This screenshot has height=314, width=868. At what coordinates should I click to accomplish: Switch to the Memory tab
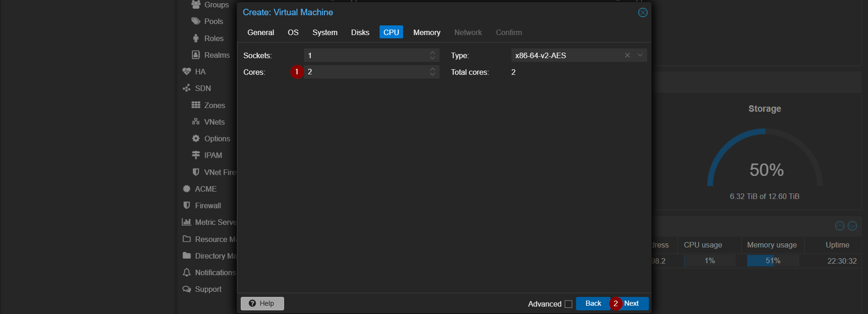(x=427, y=32)
